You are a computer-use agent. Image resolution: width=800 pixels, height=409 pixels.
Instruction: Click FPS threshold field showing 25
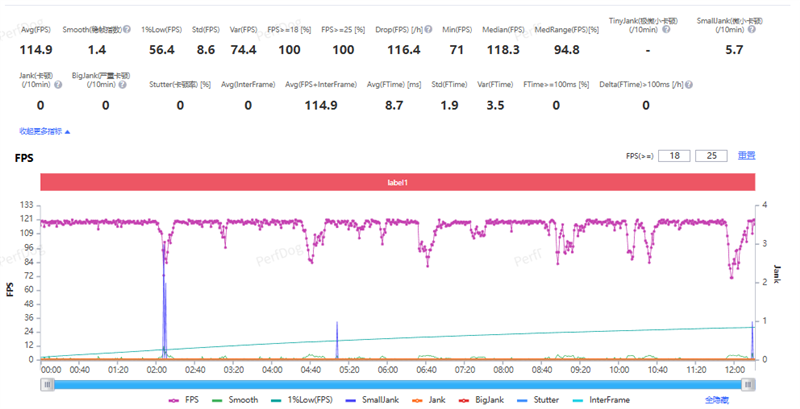click(712, 156)
